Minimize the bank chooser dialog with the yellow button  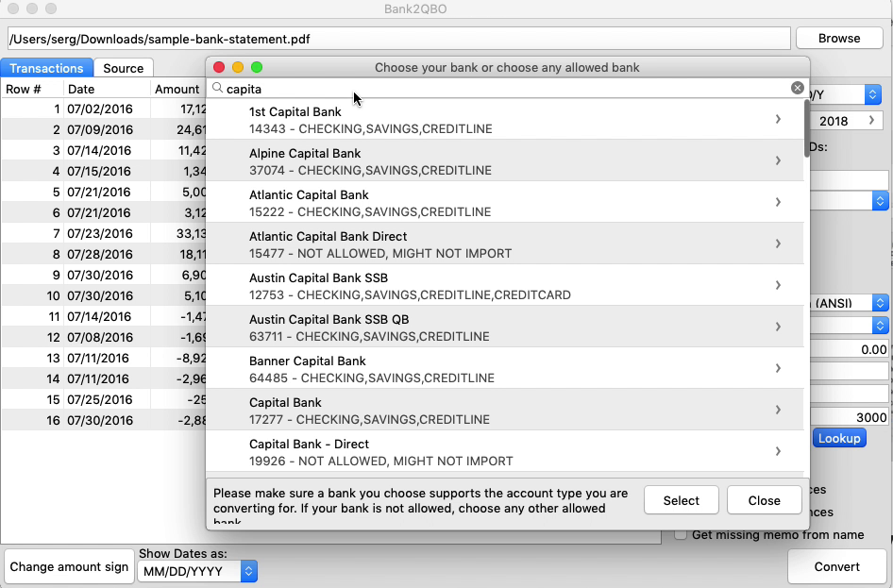[x=238, y=67]
